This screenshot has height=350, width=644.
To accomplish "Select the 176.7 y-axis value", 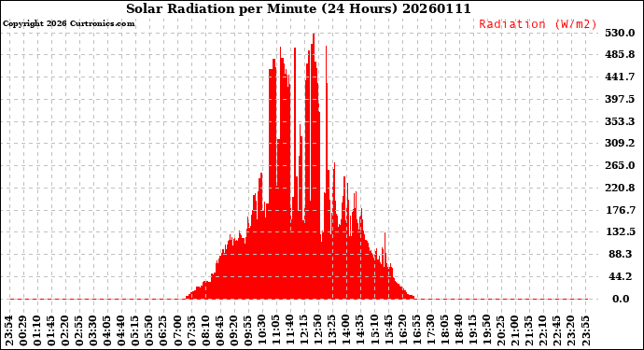I will click(620, 210).
